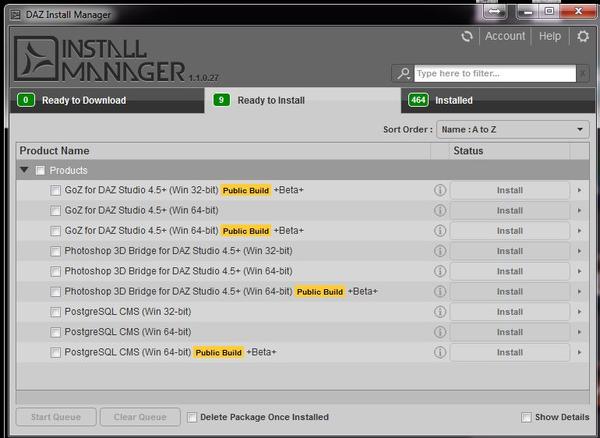The width and height of the screenshot is (600, 438).
Task: Click the double-arrow title bar button
Action: point(494,11)
